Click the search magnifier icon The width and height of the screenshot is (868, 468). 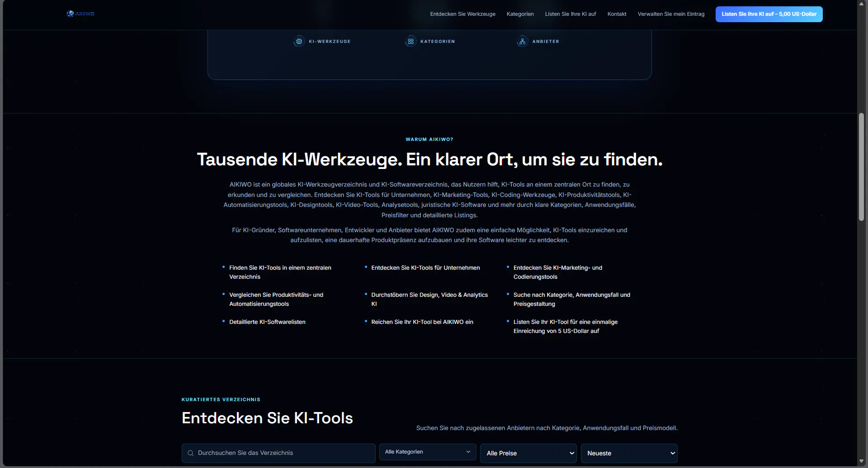190,453
